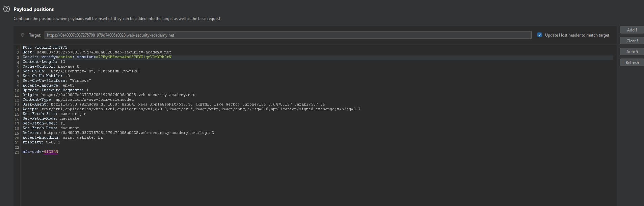This screenshot has width=644, height=206.
Task: Click the POST /login2 request line
Action: (x=45, y=48)
